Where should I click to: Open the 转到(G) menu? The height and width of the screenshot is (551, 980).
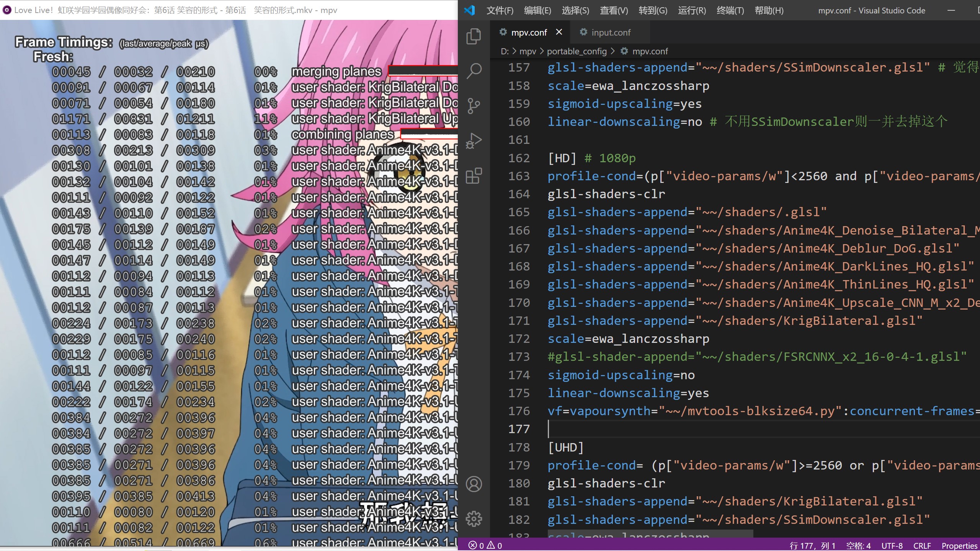click(x=653, y=10)
